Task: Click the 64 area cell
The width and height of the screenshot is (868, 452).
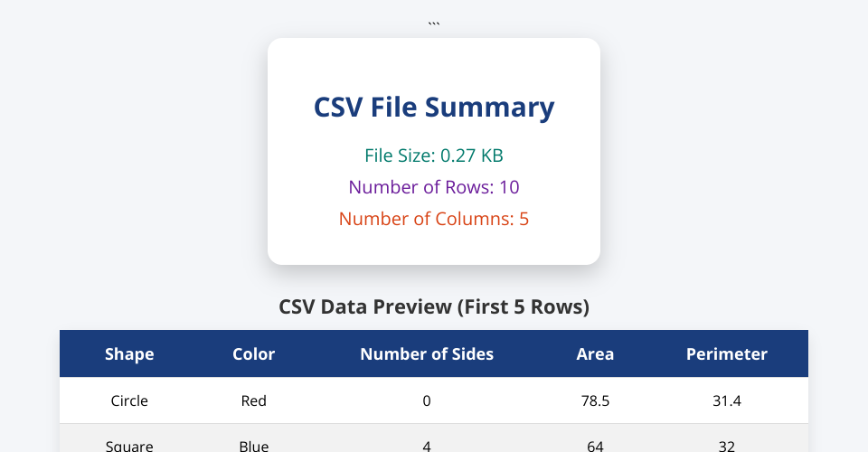Action: pyautogui.click(x=595, y=445)
